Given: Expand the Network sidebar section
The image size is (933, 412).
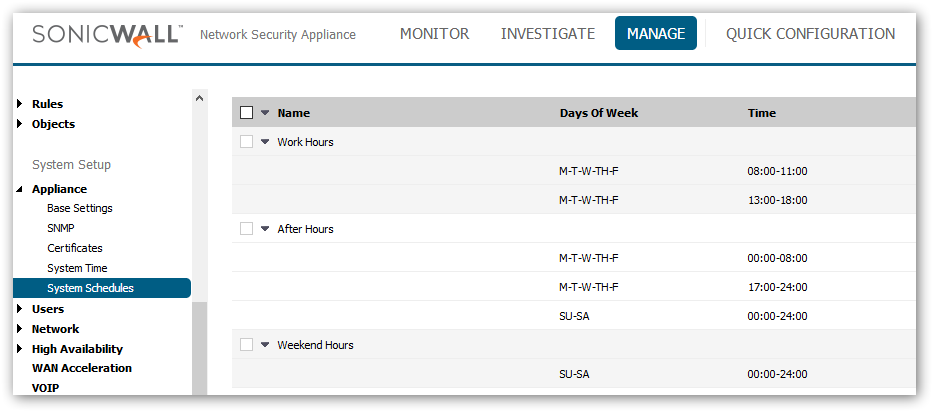Looking at the screenshot, I should [20, 329].
